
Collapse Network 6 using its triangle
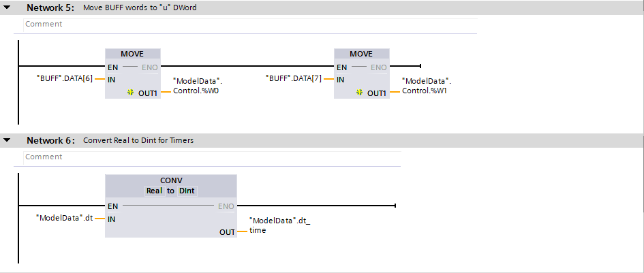click(7, 140)
